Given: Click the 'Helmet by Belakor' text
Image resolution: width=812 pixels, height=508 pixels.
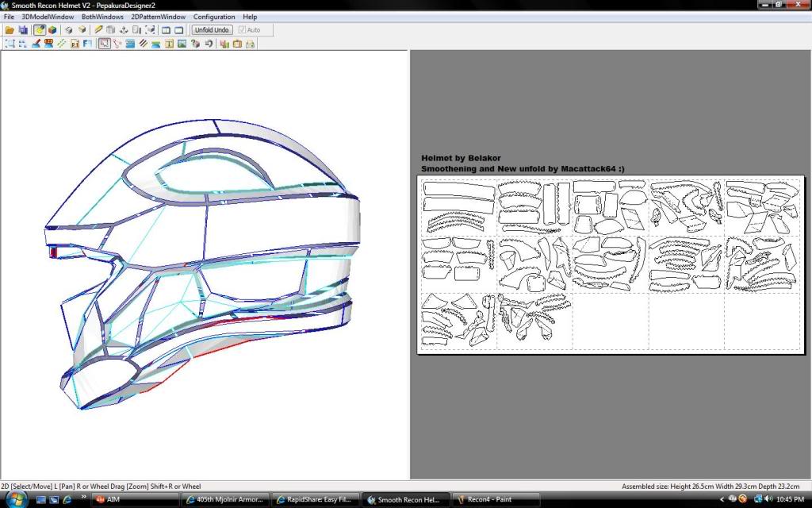Looking at the screenshot, I should pyautogui.click(x=461, y=158).
